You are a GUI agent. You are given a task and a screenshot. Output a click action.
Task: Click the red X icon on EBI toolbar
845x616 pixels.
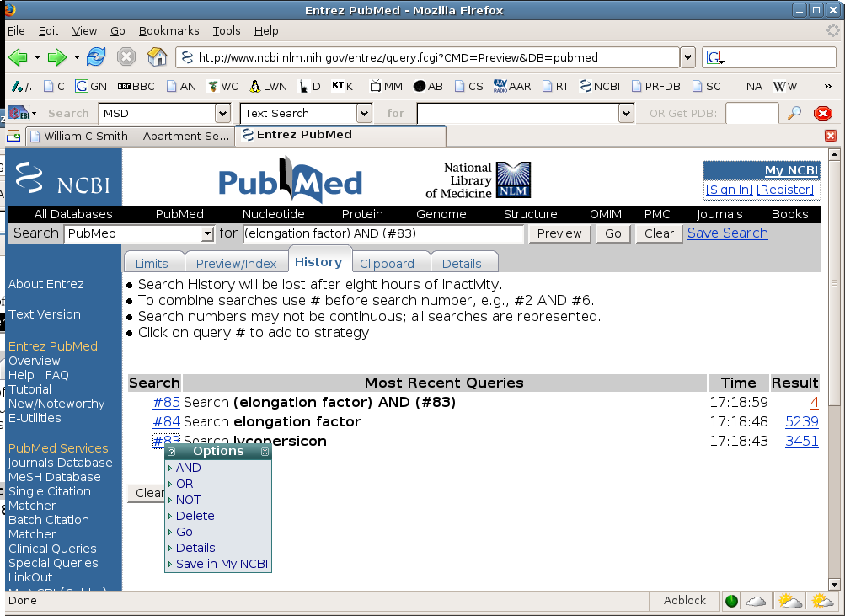(823, 113)
